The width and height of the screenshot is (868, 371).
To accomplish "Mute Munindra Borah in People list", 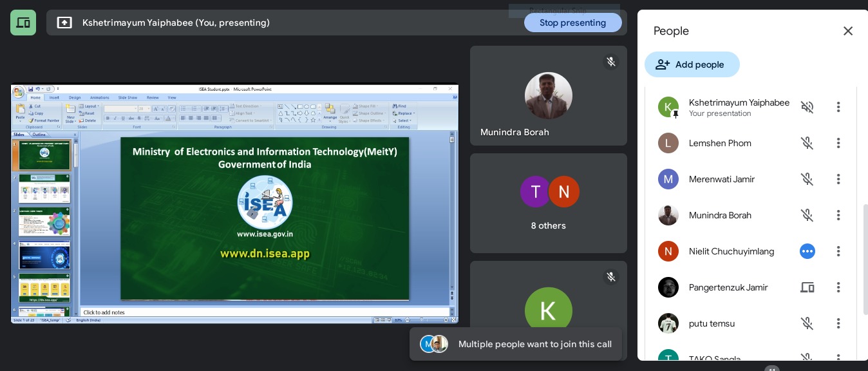I will click(x=807, y=215).
